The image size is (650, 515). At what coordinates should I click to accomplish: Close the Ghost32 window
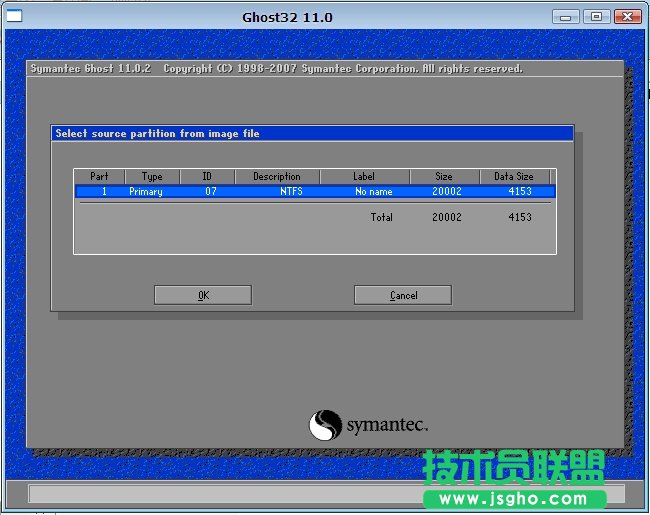(627, 16)
